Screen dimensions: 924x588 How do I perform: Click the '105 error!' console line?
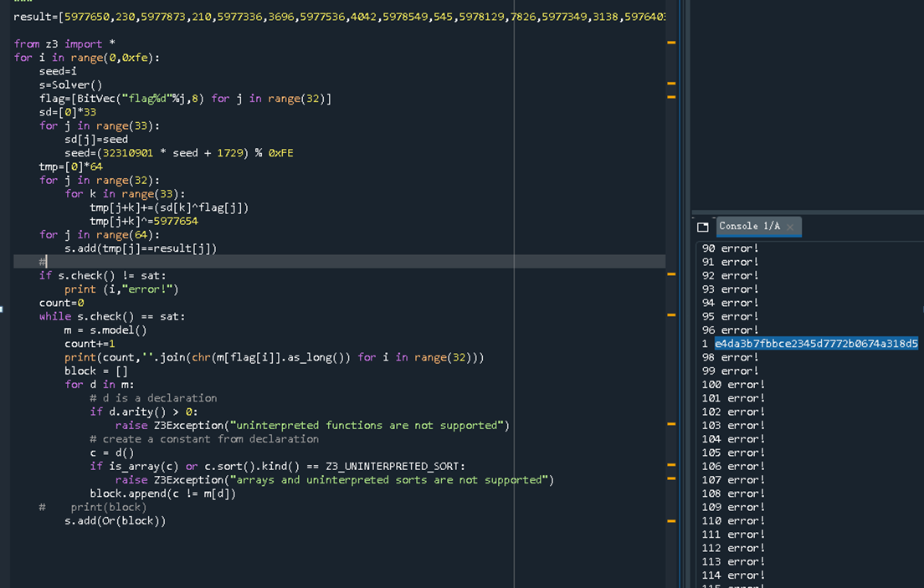(733, 453)
